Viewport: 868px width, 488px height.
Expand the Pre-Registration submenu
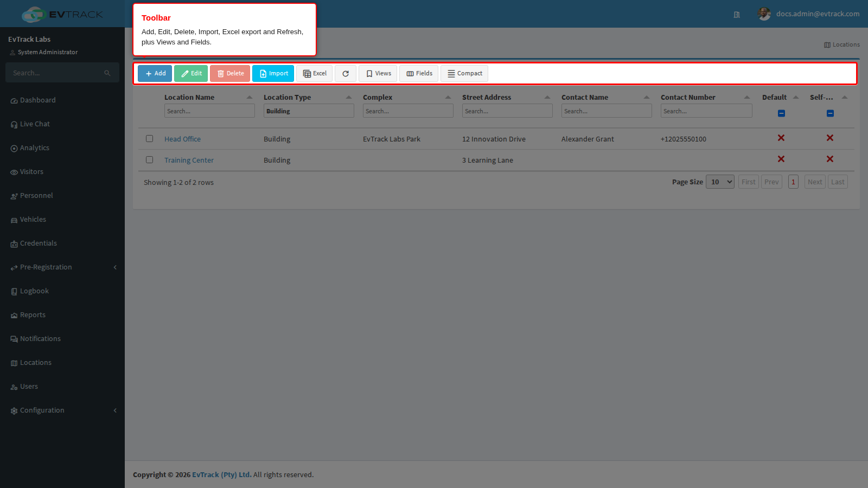click(x=62, y=267)
